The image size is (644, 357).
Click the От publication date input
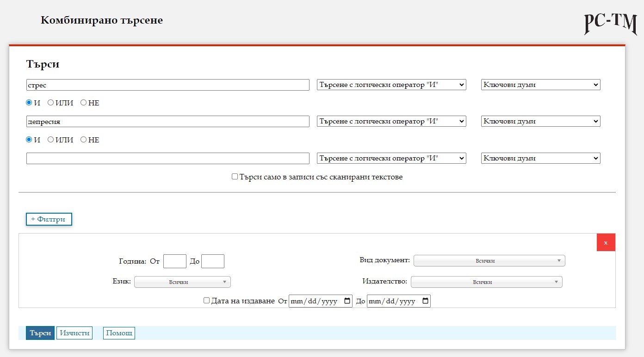[x=321, y=301]
